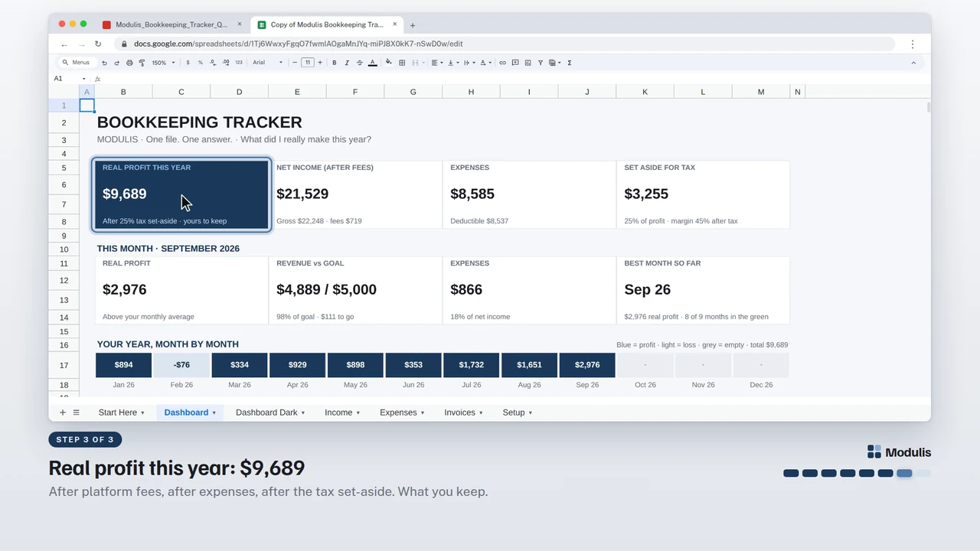
Task: Open the horizontal align dropdown
Action: (436, 63)
